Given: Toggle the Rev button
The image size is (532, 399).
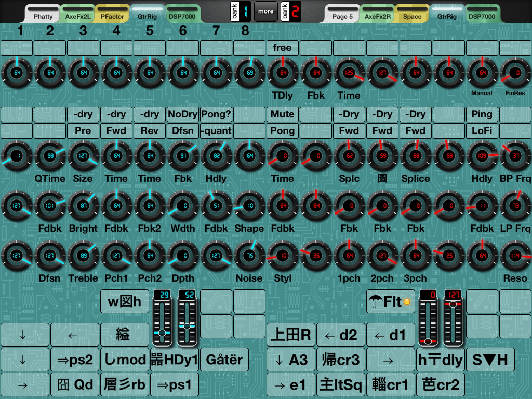Looking at the screenshot, I should (149, 130).
